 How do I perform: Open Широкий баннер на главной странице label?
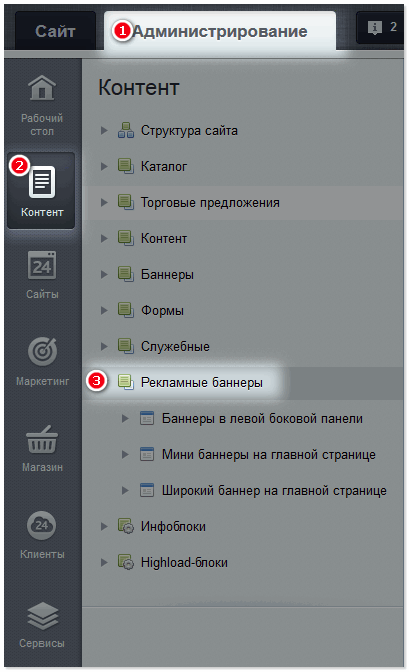click(274, 491)
